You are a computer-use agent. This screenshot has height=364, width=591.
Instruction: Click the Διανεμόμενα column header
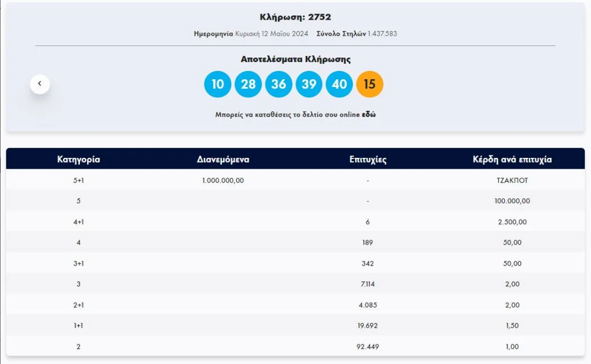click(223, 159)
